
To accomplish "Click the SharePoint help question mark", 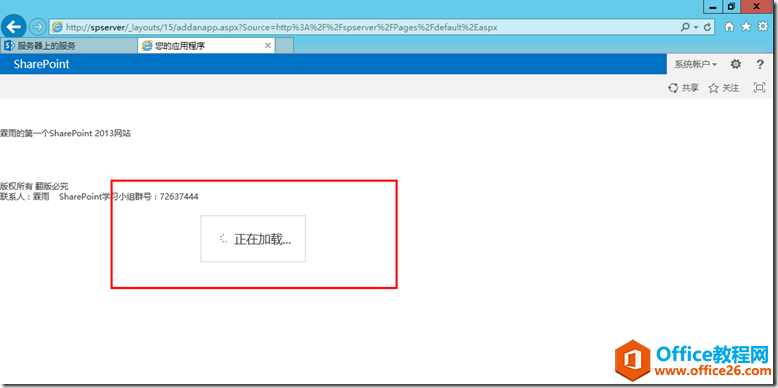I will coord(760,64).
